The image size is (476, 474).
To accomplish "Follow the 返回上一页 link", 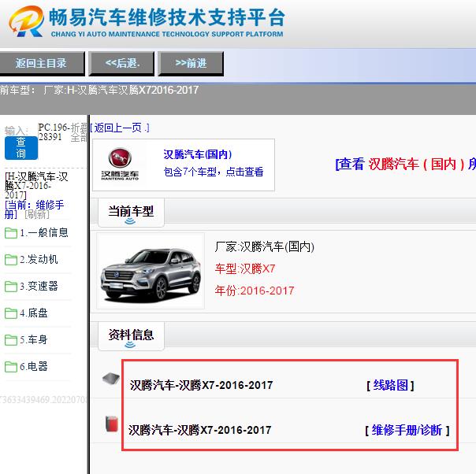I will coord(120,128).
